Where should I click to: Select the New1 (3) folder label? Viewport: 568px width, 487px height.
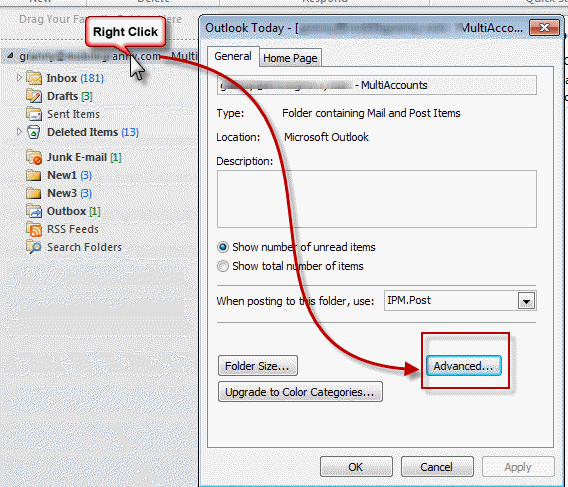70,175
